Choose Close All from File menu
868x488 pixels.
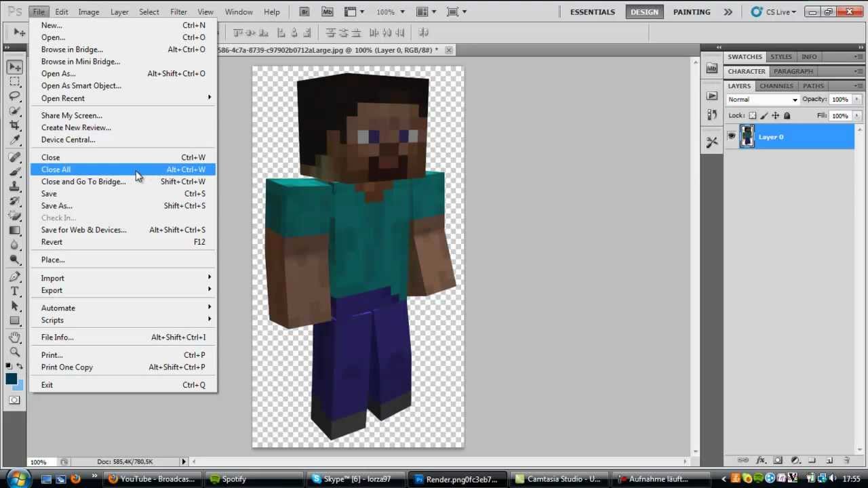click(x=123, y=169)
